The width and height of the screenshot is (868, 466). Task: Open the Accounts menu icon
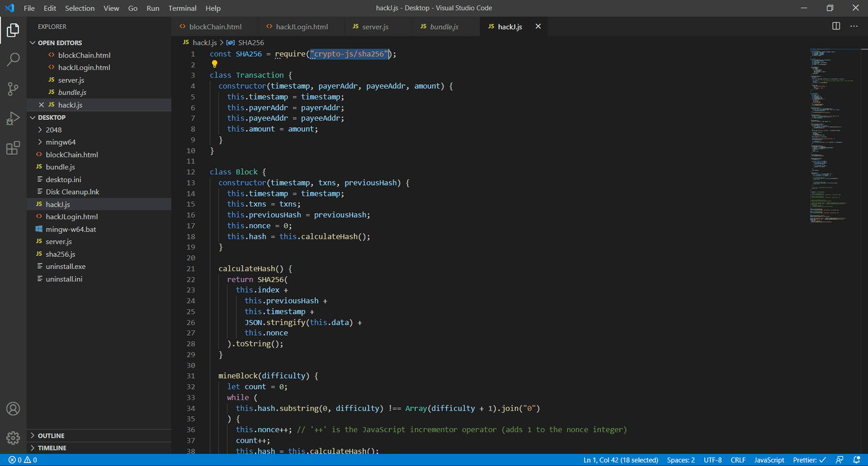13,409
